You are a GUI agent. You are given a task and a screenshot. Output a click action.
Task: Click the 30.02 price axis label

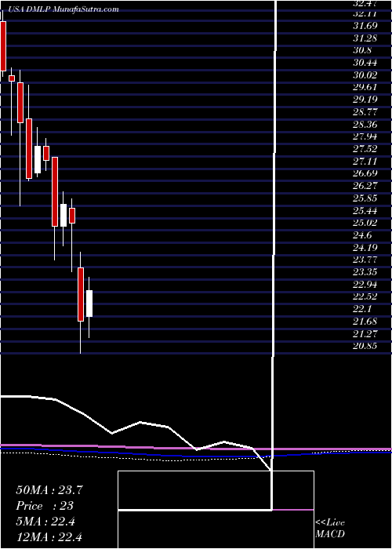[x=365, y=75]
